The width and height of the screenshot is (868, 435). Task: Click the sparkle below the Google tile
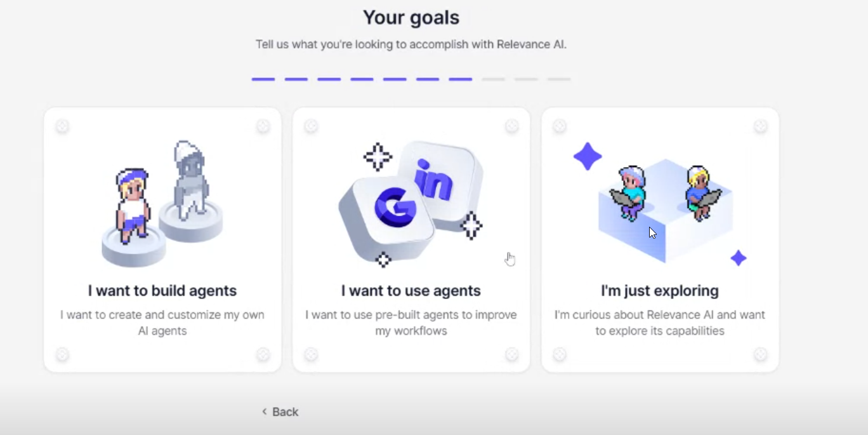tap(383, 260)
